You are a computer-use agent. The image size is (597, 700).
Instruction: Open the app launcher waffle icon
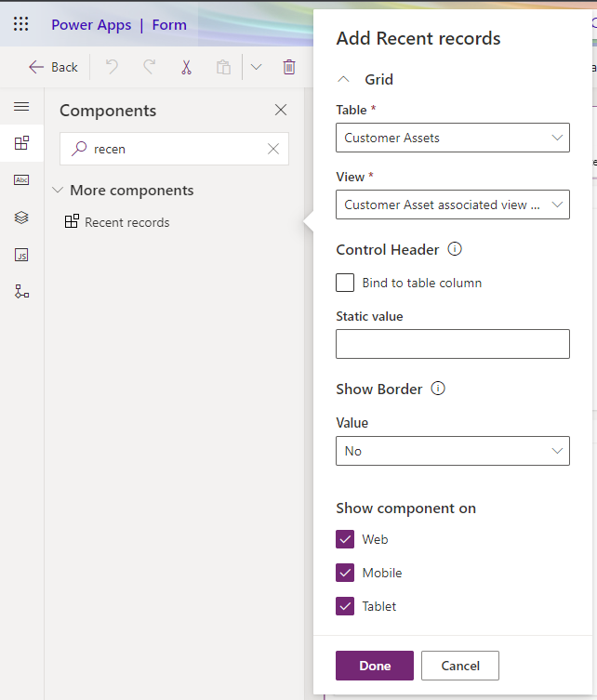coord(21,23)
